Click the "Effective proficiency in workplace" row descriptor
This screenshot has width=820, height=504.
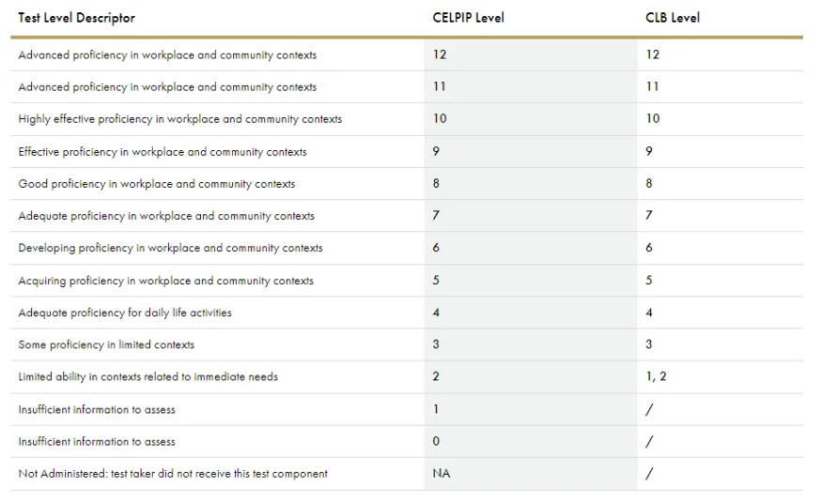162,152
